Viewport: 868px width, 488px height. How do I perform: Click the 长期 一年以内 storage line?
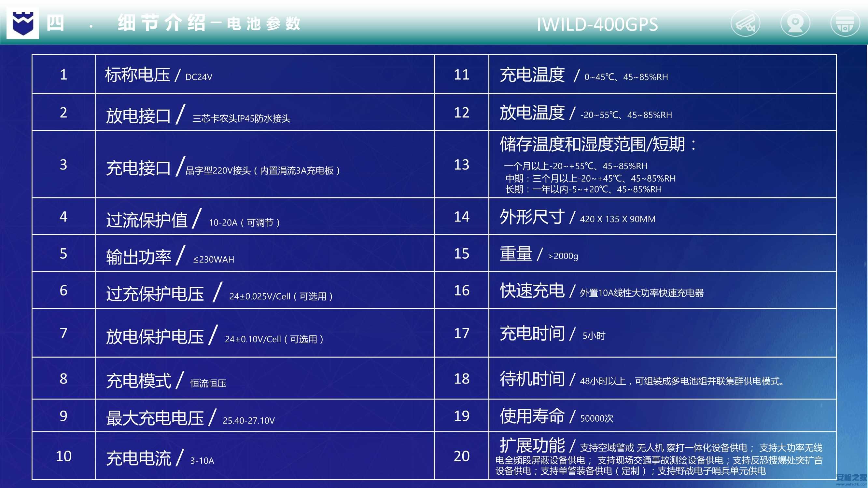583,190
